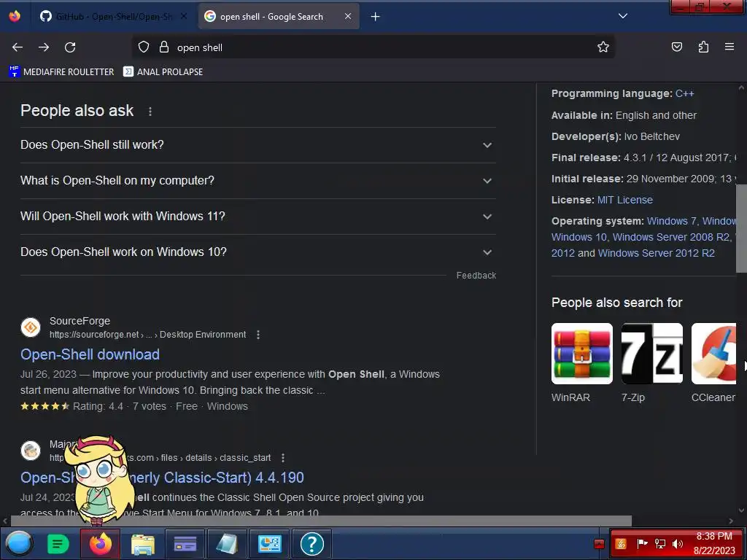The width and height of the screenshot is (747, 560).
Task: Open SourceForge result three-dot menu
Action: (x=258, y=335)
